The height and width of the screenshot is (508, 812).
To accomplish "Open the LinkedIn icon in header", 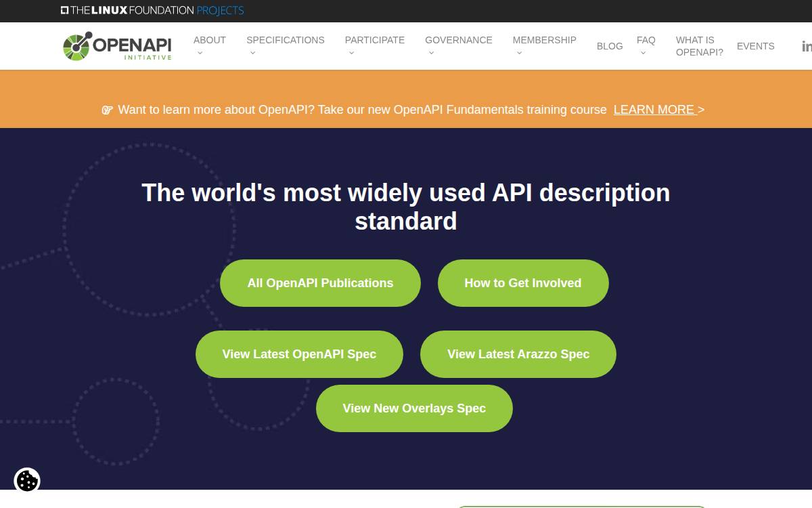I will coord(807,46).
